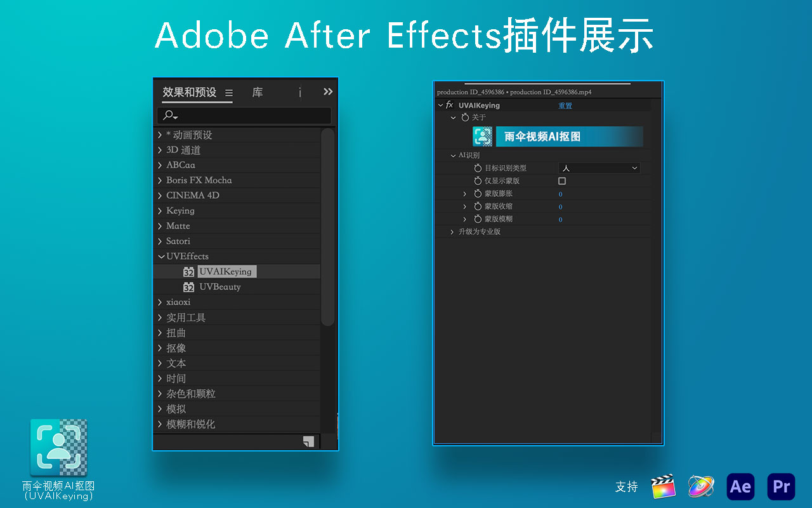
Task: Click the UVBeauty effect preset icon
Action: pyautogui.click(x=188, y=287)
